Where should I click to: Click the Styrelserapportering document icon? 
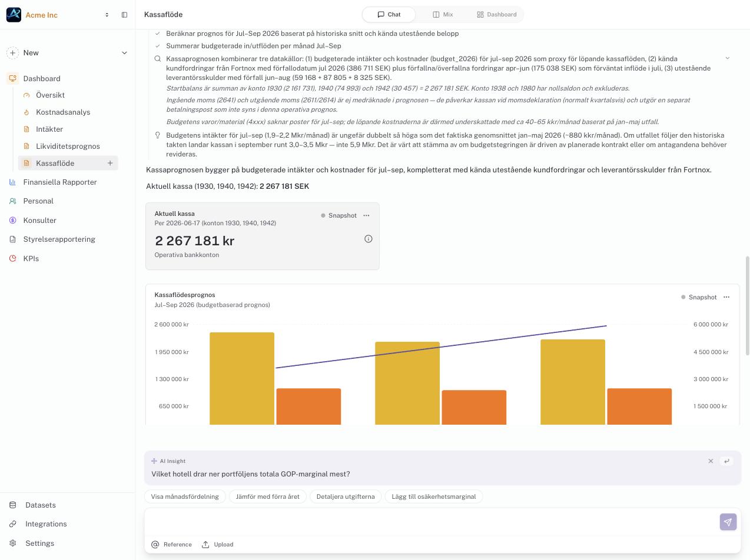pyautogui.click(x=13, y=239)
